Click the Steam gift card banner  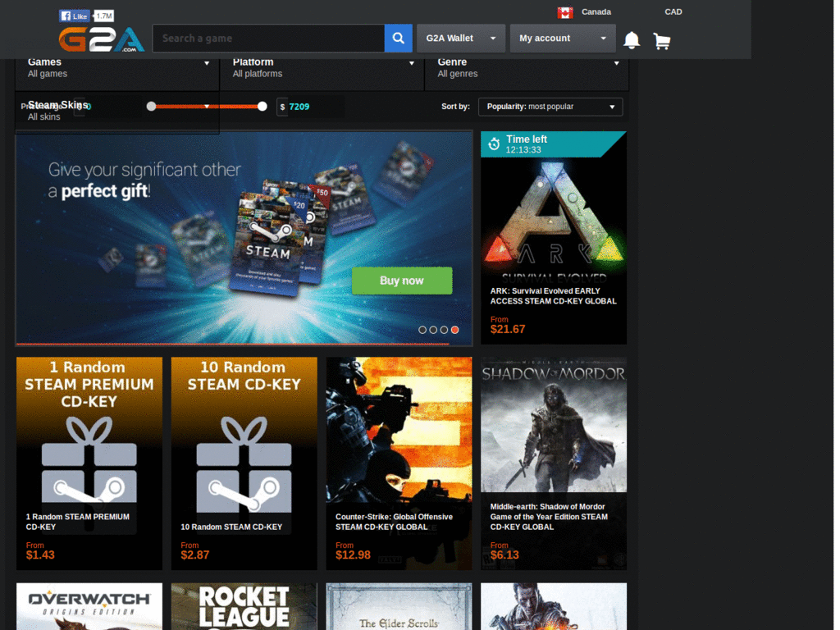pos(244,238)
